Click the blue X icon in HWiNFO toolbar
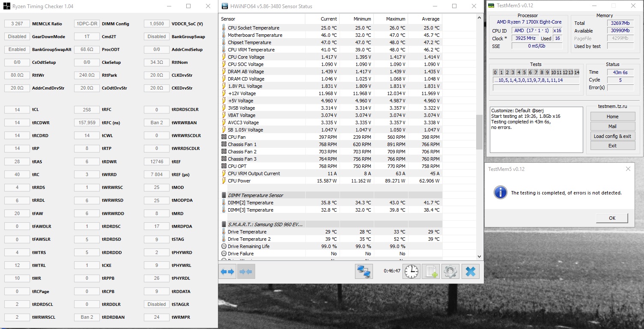The width and height of the screenshot is (644, 329). pos(471,272)
